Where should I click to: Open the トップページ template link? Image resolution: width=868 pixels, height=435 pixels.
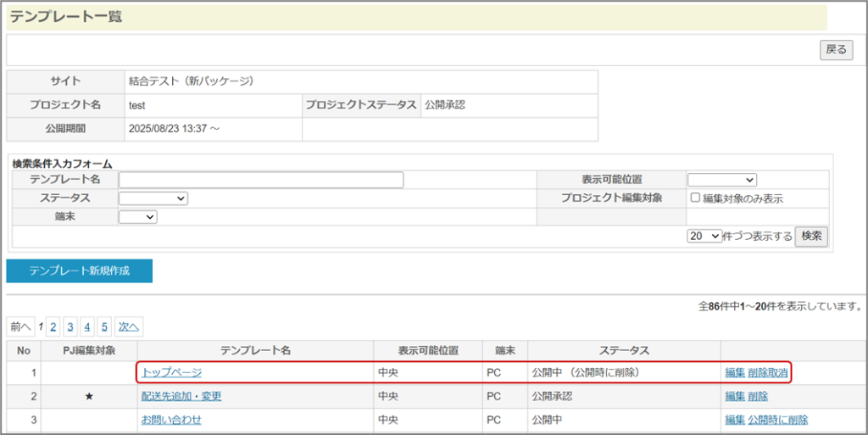pos(172,372)
